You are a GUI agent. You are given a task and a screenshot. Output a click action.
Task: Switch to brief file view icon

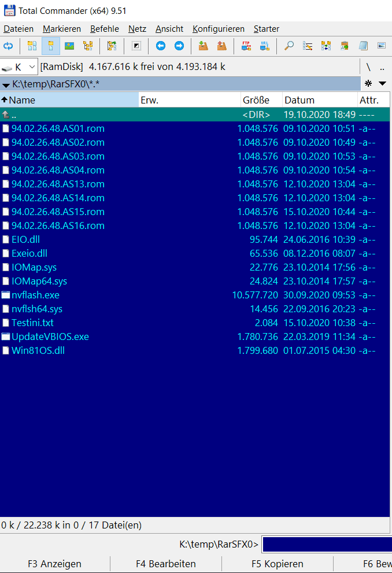pyautogui.click(x=32, y=46)
